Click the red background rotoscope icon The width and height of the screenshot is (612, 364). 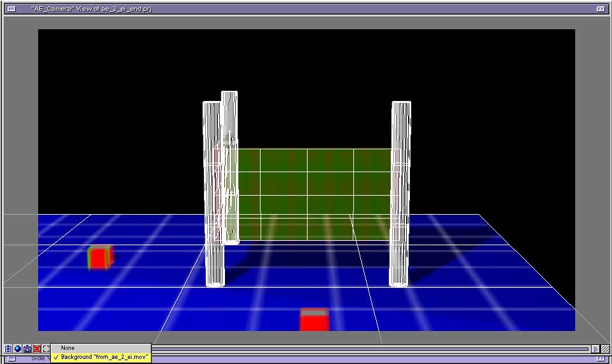tap(37, 349)
